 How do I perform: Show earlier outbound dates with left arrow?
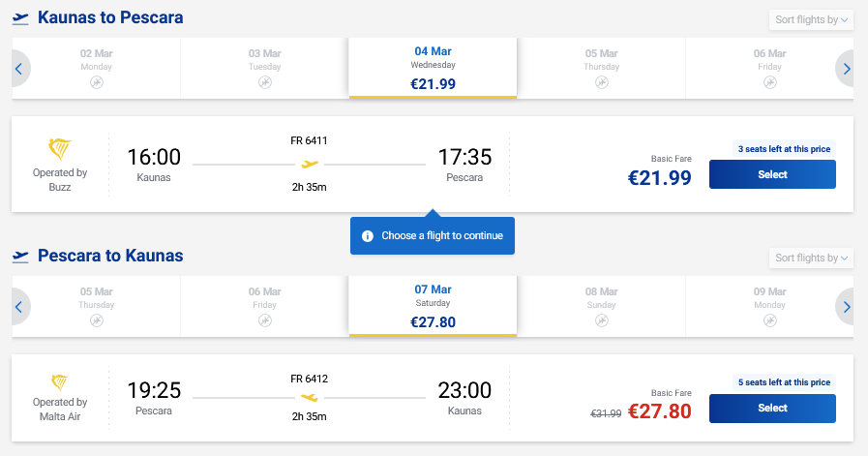coord(18,69)
